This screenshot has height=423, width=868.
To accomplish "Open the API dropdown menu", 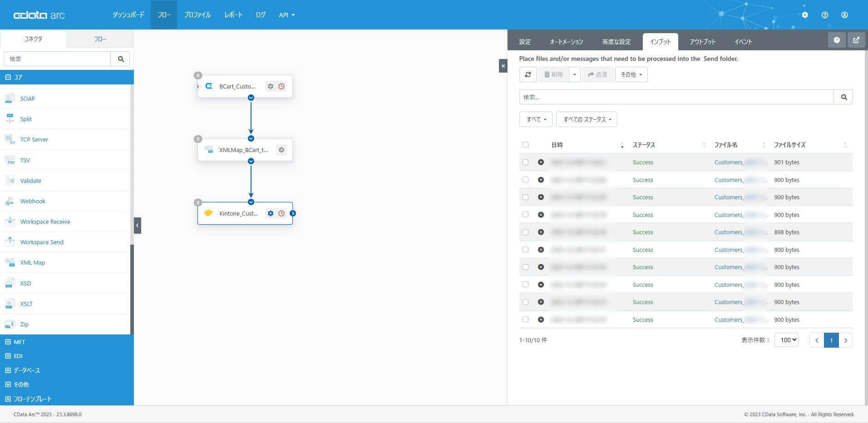I will pos(287,15).
